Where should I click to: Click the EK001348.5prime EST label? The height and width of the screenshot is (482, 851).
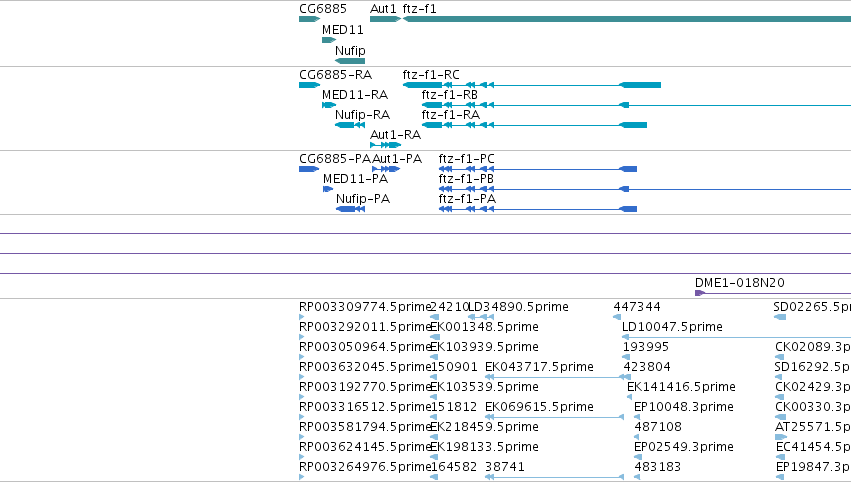[484, 327]
